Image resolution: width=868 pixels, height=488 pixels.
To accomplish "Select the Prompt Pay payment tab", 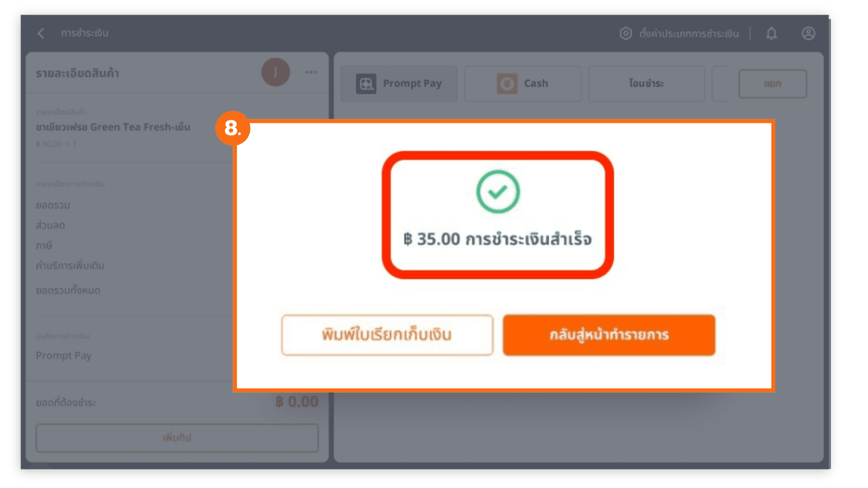I will coord(399,84).
